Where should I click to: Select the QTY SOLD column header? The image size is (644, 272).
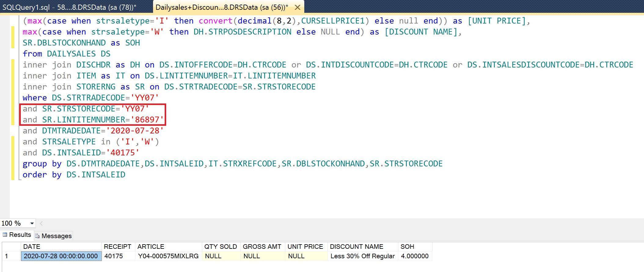(x=221, y=247)
